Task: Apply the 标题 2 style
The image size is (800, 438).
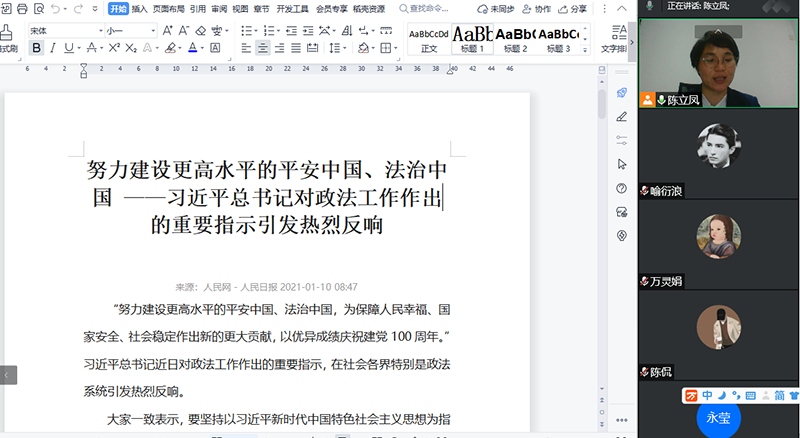Action: click(515, 39)
